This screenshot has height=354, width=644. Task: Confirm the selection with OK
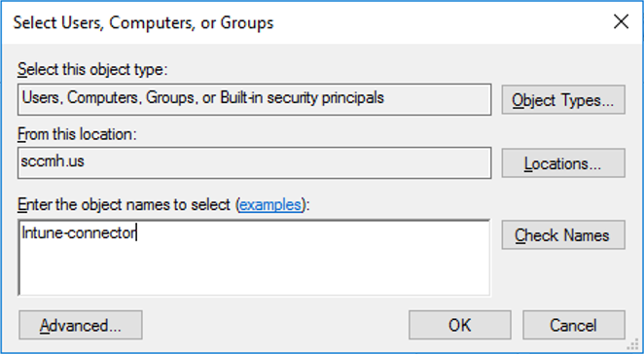click(x=459, y=325)
